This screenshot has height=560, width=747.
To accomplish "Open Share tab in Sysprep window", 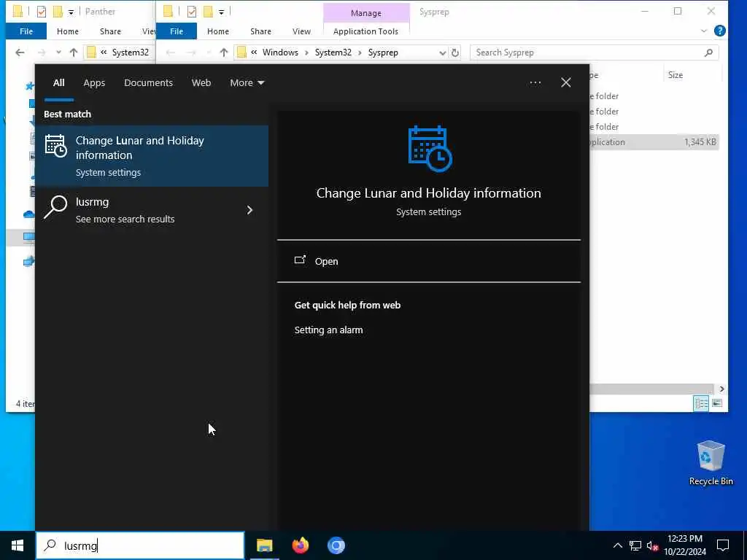I will coord(260,31).
